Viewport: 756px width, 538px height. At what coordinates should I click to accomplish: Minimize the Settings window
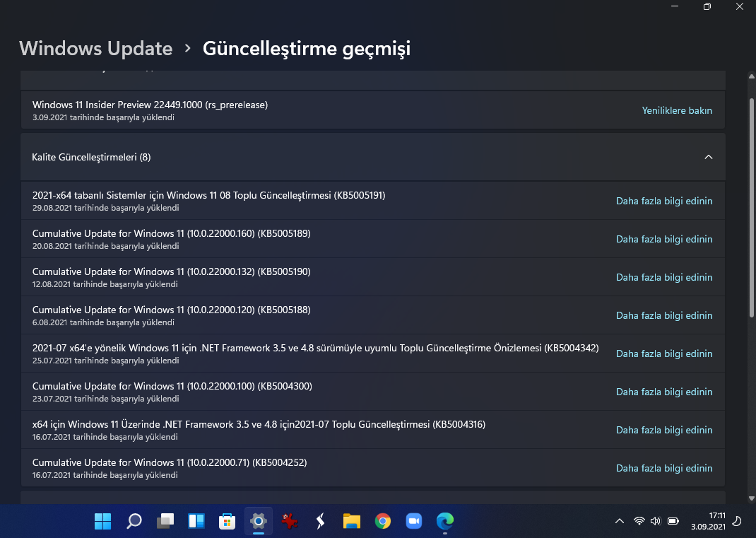675,6
